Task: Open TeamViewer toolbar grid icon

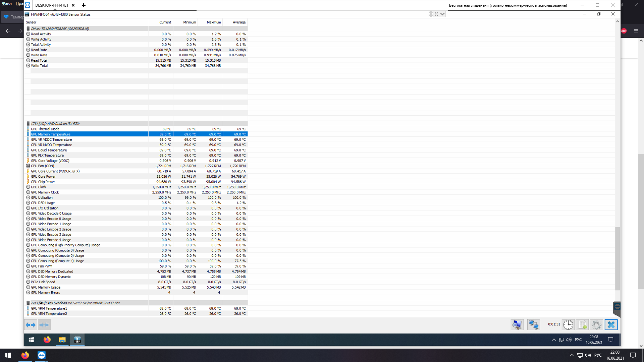Action: (x=431, y=14)
